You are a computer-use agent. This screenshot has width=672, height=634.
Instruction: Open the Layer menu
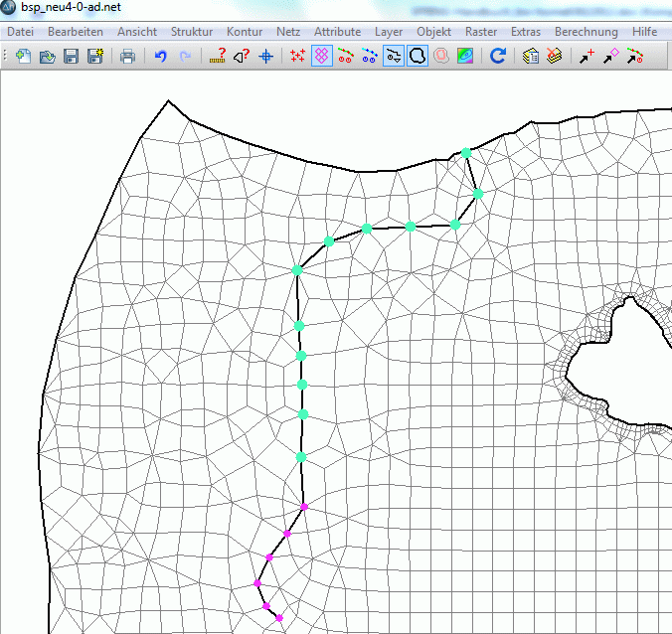tap(389, 32)
